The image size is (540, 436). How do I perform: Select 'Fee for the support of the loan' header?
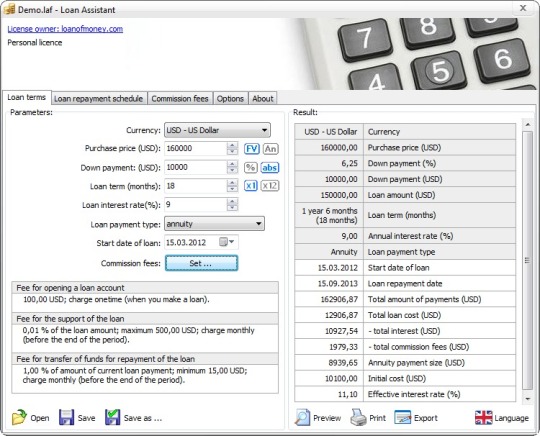click(x=145, y=319)
